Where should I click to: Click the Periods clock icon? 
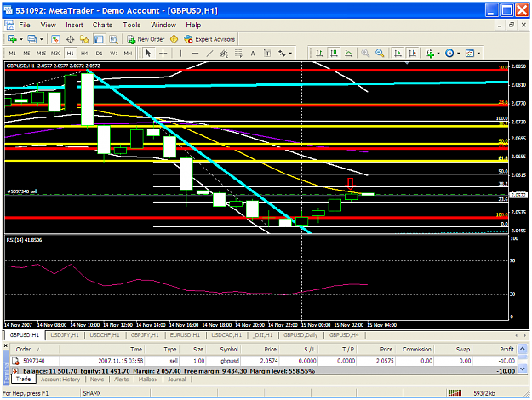(449, 54)
